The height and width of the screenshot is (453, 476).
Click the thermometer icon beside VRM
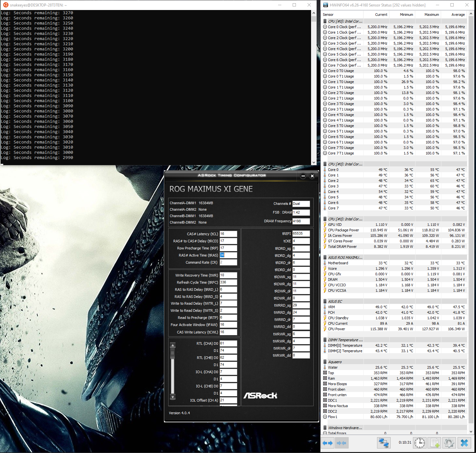(325, 307)
